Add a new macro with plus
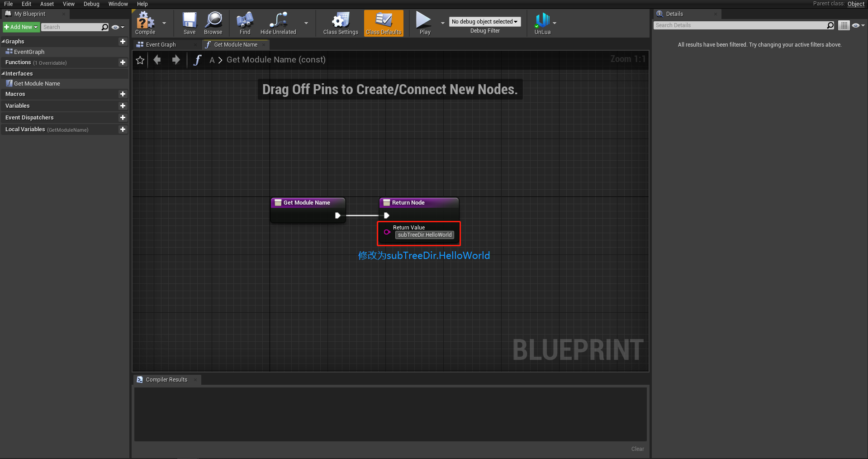Viewport: 868px width, 459px height. coord(123,94)
